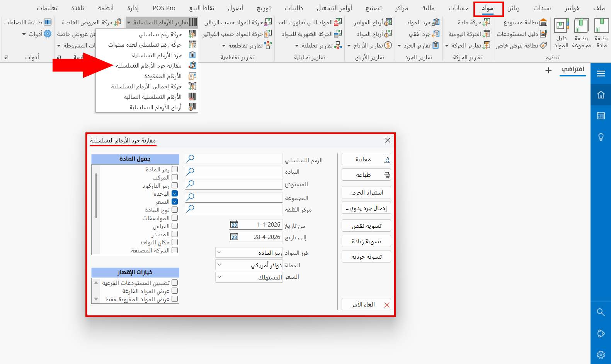
Task: Click the hamburger menu icon in sidebar
Action: [x=601, y=74]
